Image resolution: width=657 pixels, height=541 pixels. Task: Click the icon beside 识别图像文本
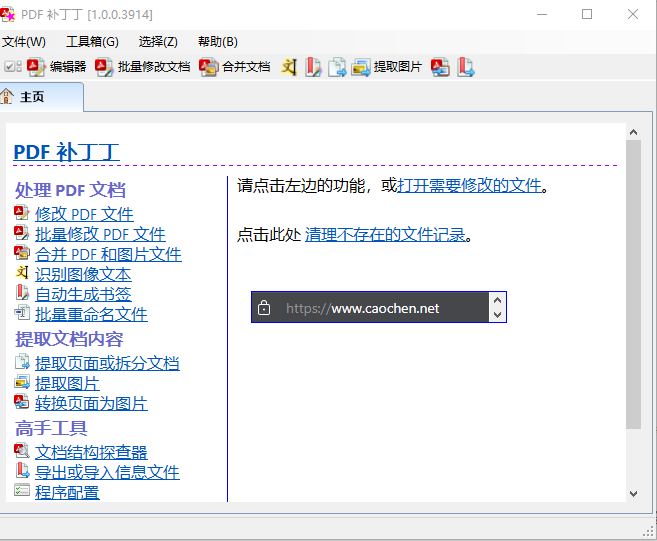tap(22, 272)
